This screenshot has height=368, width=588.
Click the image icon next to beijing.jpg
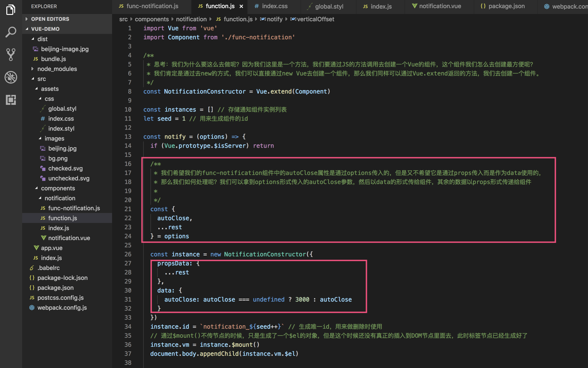point(43,148)
